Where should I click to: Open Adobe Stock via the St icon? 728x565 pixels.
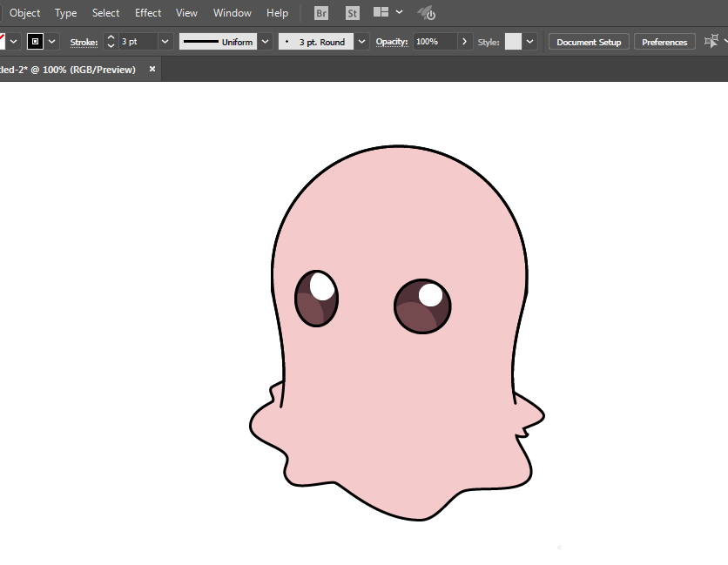[x=352, y=13]
